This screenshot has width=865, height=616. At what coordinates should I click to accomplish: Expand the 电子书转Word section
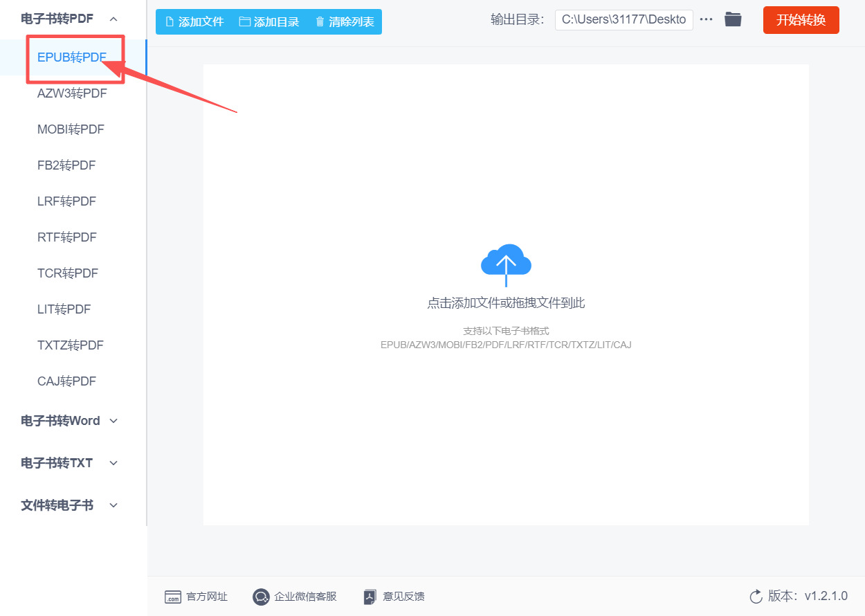(114, 421)
